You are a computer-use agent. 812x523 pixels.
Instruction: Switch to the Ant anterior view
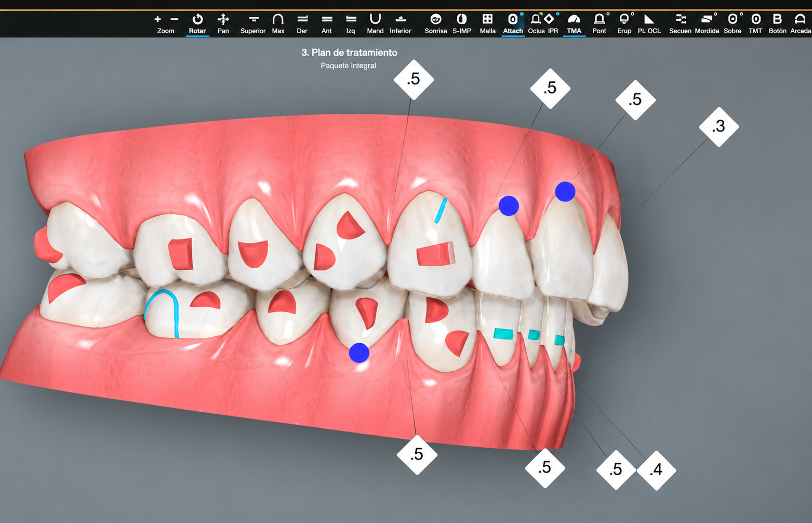327,24
